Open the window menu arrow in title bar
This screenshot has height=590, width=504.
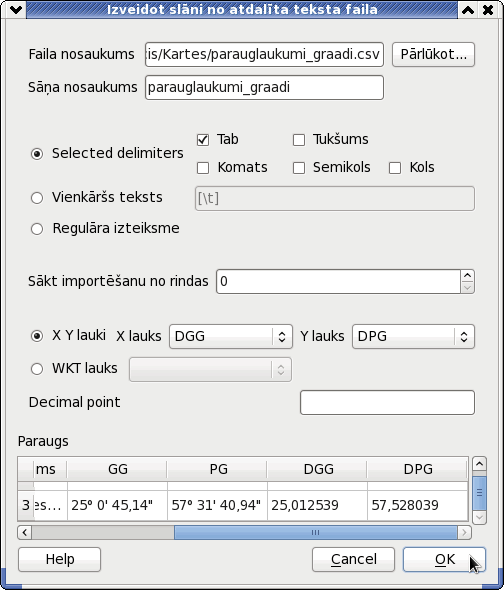16,10
